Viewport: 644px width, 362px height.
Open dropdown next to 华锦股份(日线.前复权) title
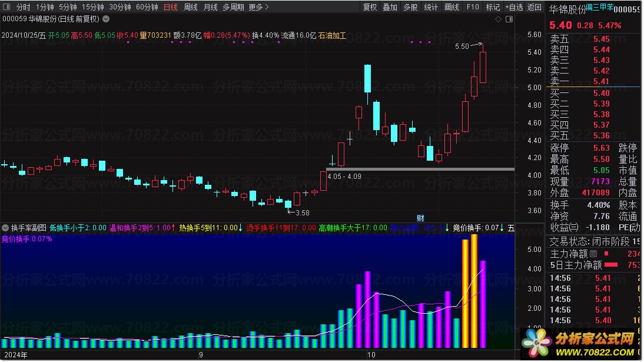click(106, 19)
